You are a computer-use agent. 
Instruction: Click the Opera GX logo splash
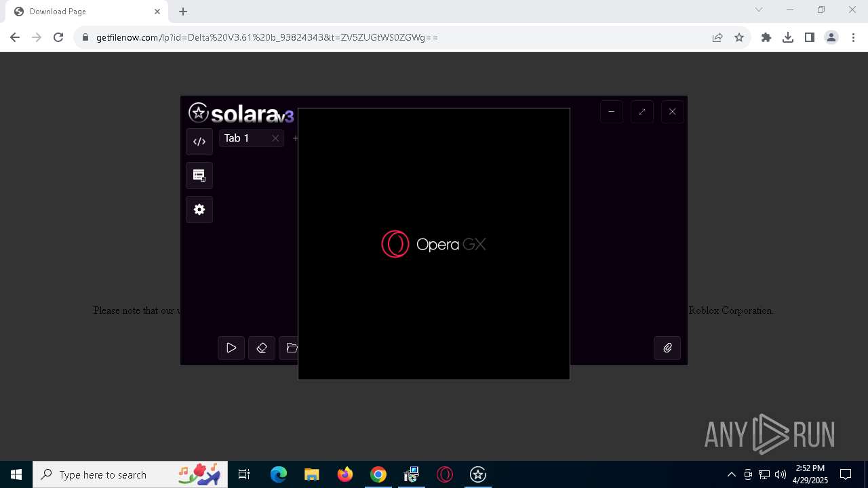[x=434, y=244]
